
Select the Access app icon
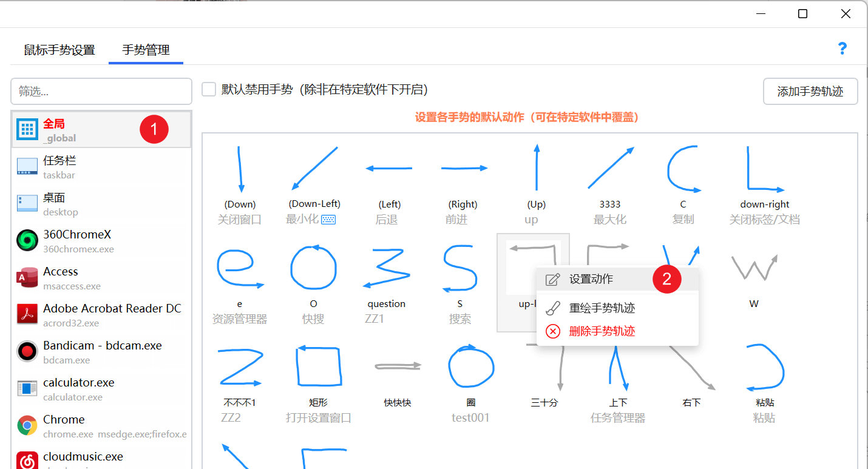point(27,278)
